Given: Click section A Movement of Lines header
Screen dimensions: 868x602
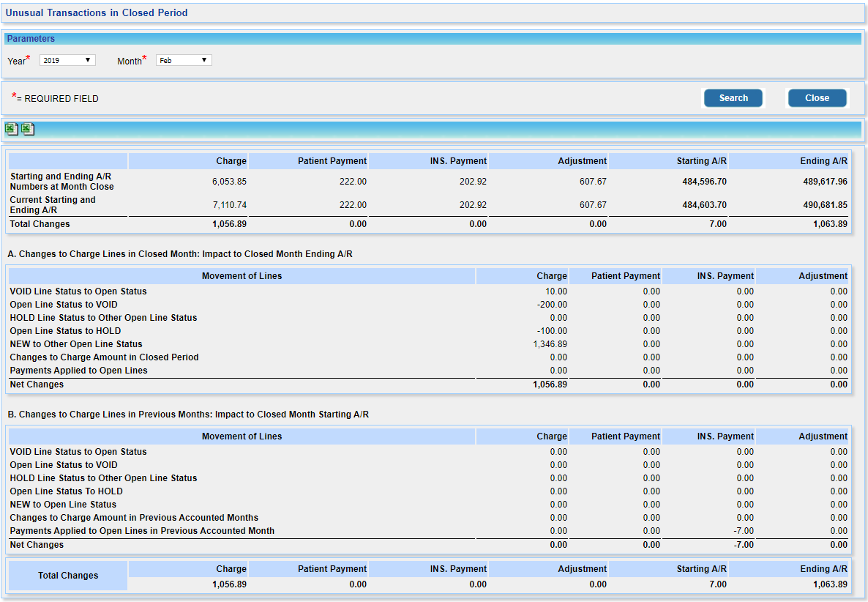Looking at the screenshot, I should click(242, 276).
